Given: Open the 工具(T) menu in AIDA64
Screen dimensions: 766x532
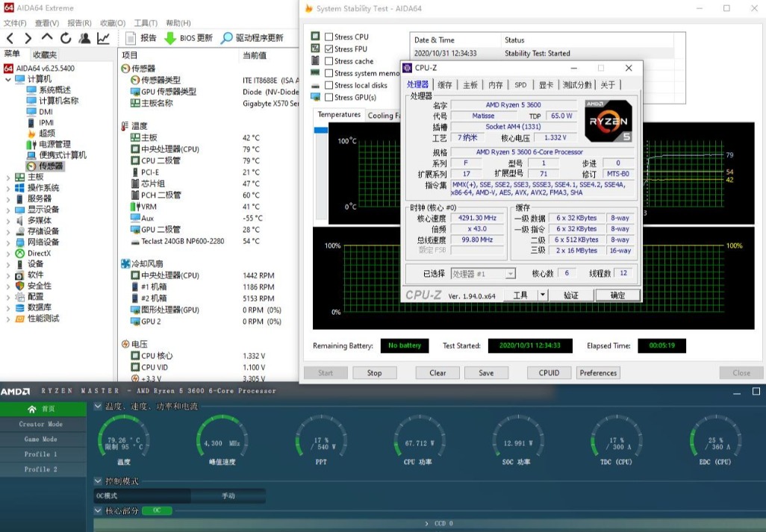Looking at the screenshot, I should (x=146, y=23).
